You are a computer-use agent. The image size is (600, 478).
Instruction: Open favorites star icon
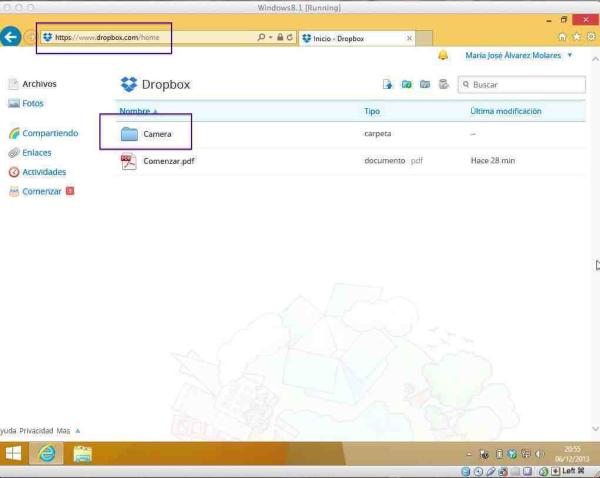click(577, 37)
